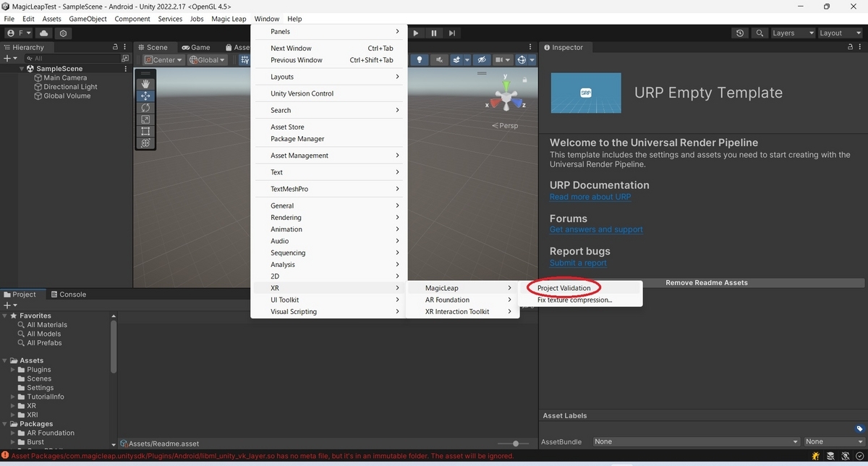Adjust the Project icon size slider

[515, 444]
